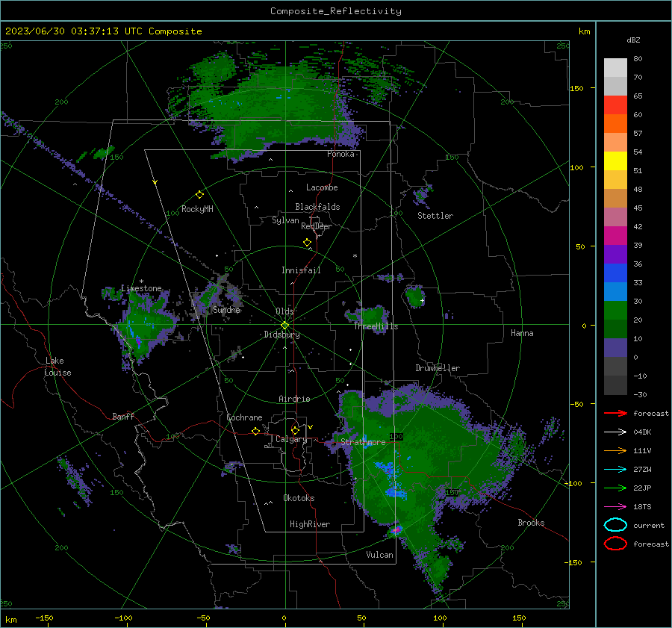Click the Airdrie city label
Image resolution: width=672 pixels, height=628 pixels.
coord(294,399)
